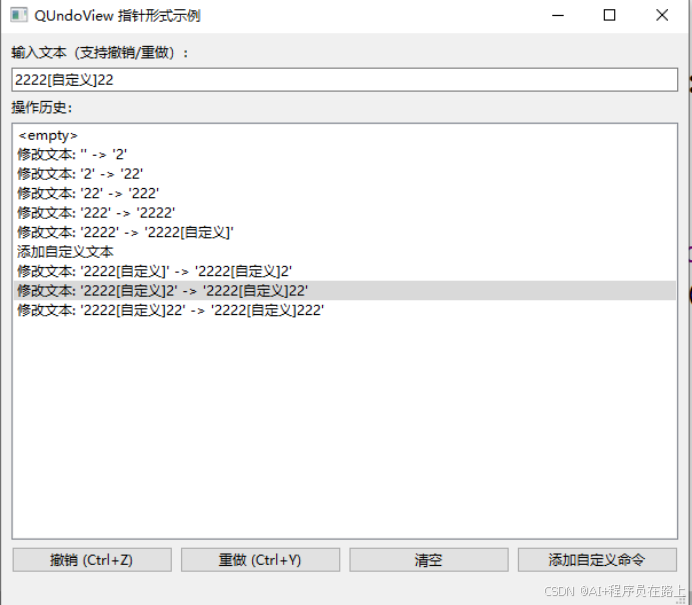The height and width of the screenshot is (605, 692).
Task: Click the QUndoView window app icon
Action: 19,15
